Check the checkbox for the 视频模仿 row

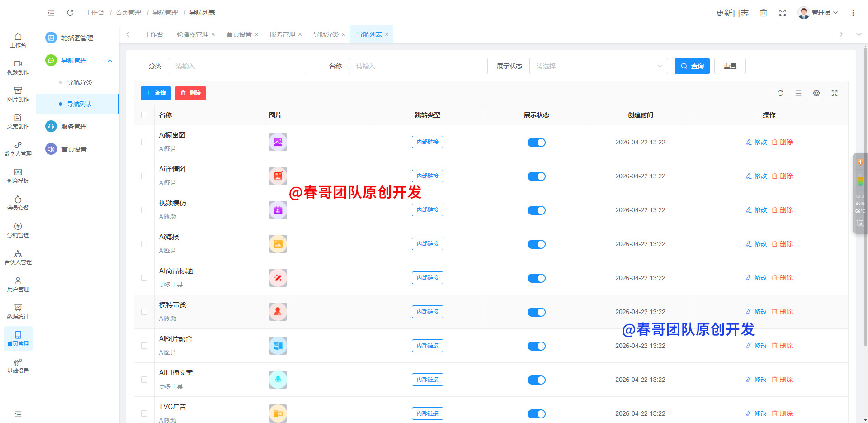[144, 210]
